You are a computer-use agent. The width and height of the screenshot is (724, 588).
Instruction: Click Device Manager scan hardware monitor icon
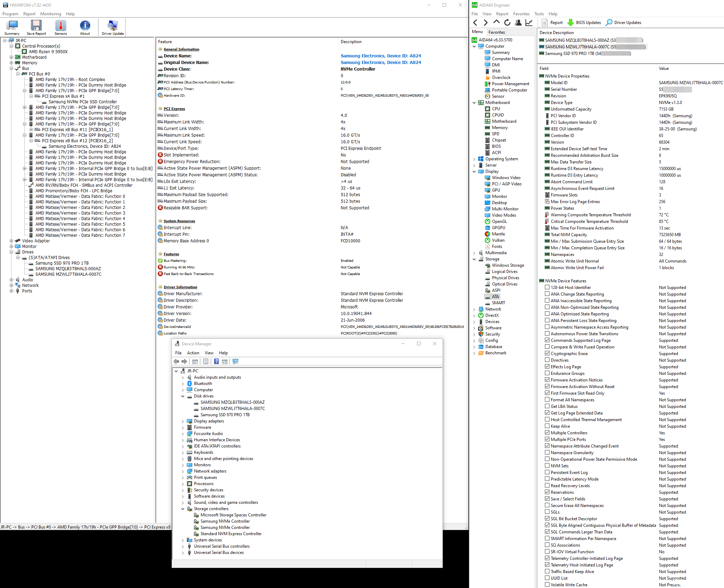235,362
